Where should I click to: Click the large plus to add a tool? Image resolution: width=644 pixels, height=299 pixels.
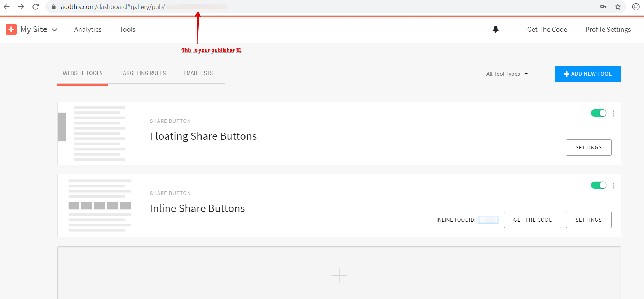tap(339, 276)
